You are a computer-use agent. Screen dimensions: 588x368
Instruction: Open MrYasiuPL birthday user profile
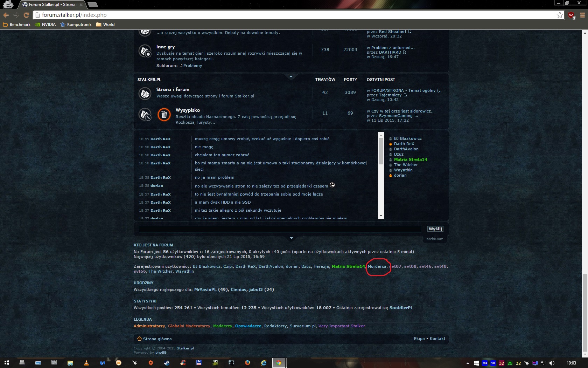205,289
